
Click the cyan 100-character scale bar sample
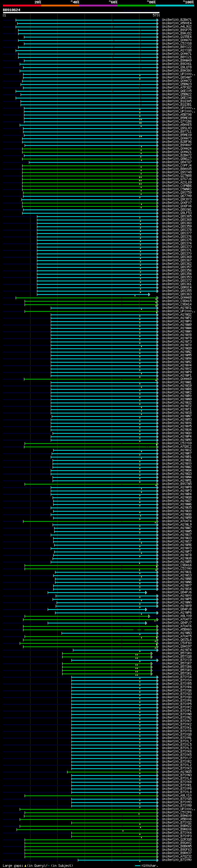(x=137, y=866)
